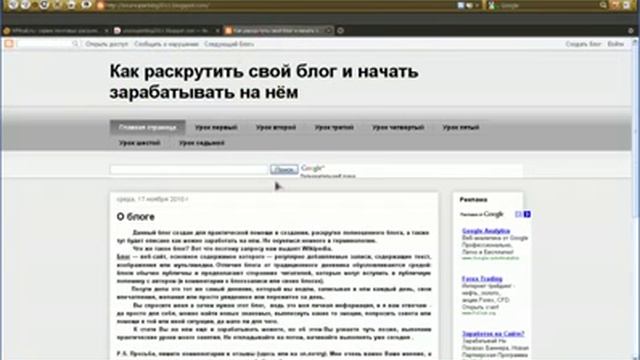Click the 'Блог' hyperlink in the post text

pyautogui.click(x=123, y=257)
